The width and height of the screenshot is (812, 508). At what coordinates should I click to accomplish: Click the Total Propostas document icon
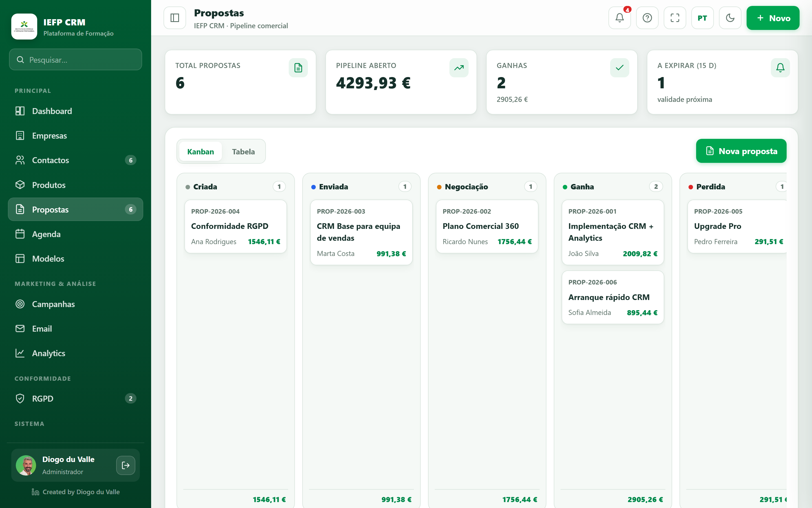[x=298, y=68]
